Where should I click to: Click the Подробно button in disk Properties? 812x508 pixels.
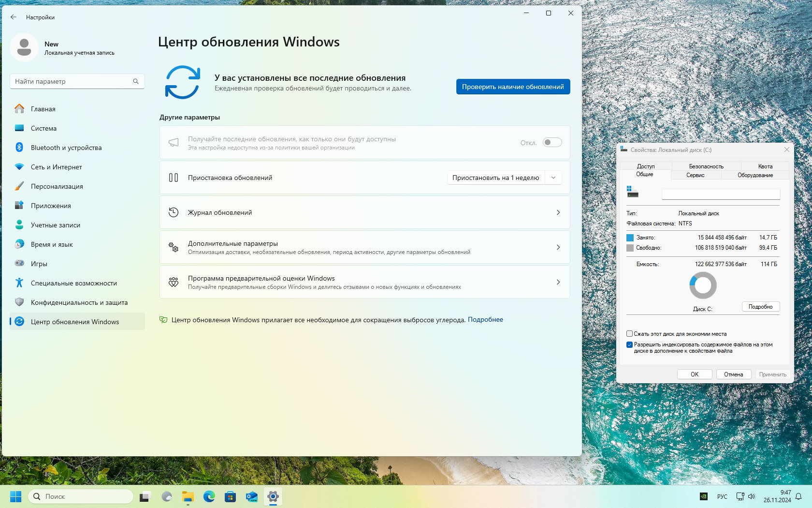click(x=760, y=307)
